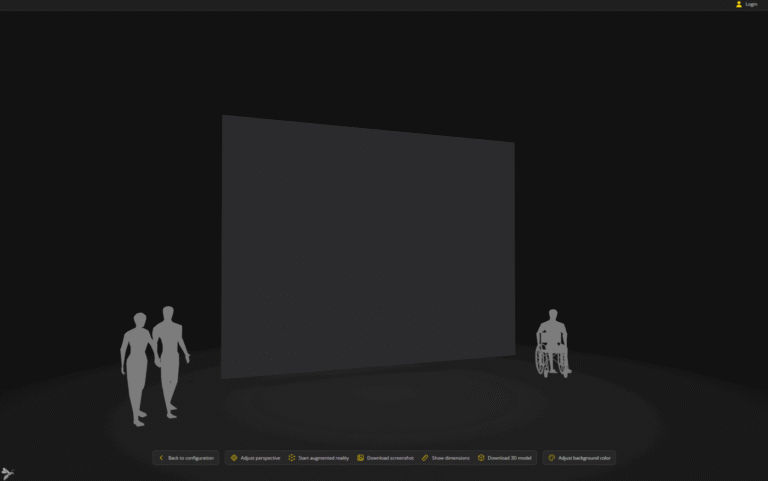Select the LED wall model in the viewport
Image resolution: width=768 pixels, height=481 pixels.
coord(368,246)
